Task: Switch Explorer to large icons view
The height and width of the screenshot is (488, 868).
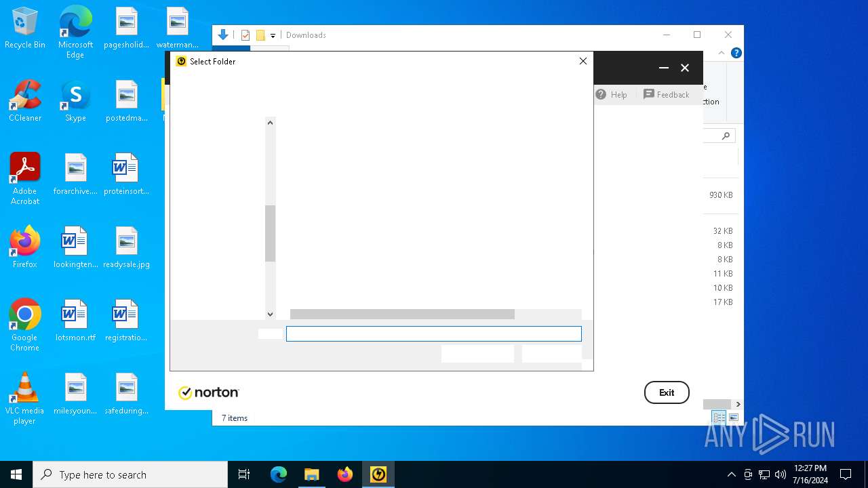Action: 734,418
